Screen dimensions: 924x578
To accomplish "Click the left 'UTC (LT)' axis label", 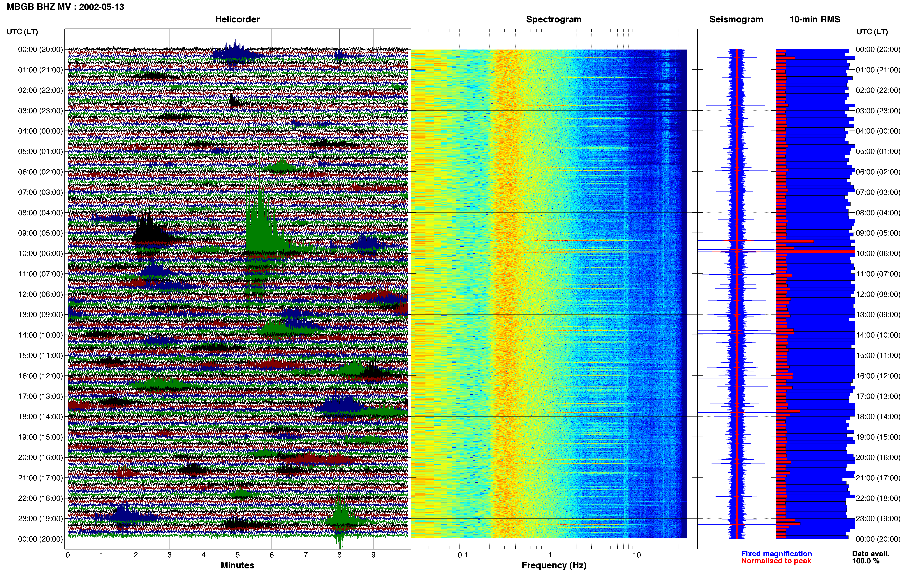I will (x=22, y=32).
